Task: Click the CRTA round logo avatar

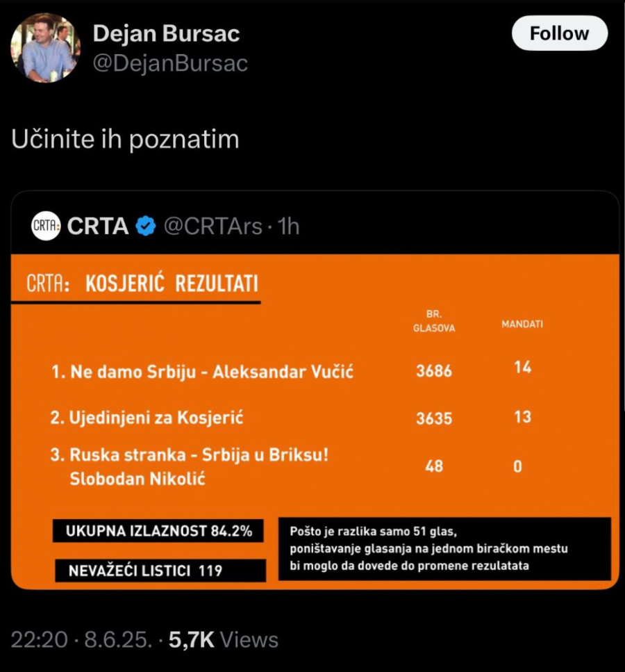Action: [46, 226]
